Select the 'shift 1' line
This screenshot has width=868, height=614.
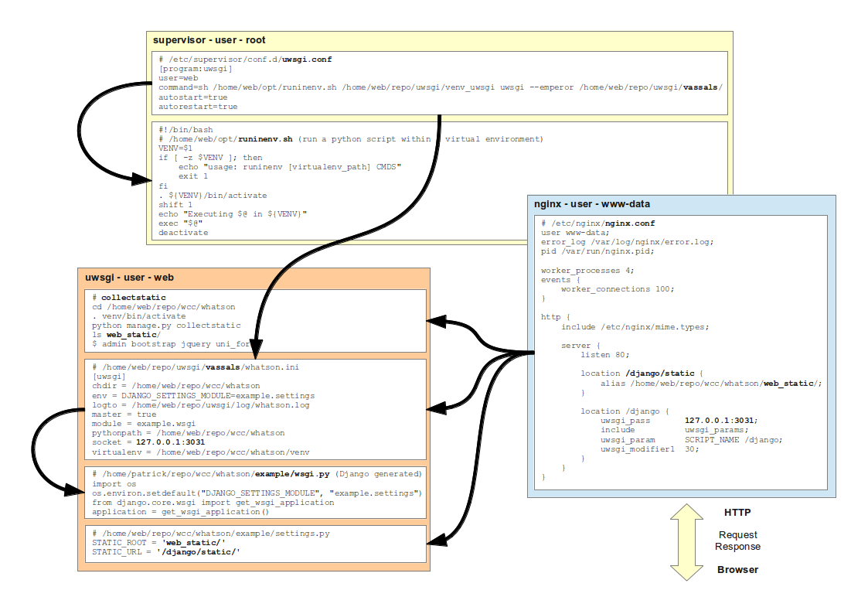(x=175, y=205)
